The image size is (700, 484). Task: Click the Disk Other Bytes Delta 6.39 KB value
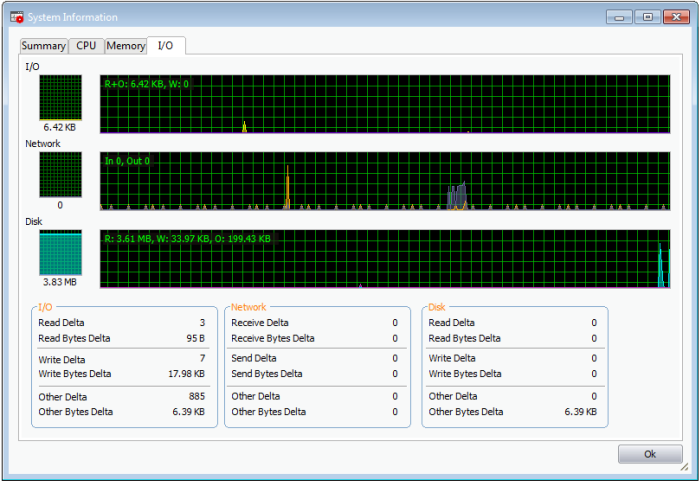(x=580, y=412)
